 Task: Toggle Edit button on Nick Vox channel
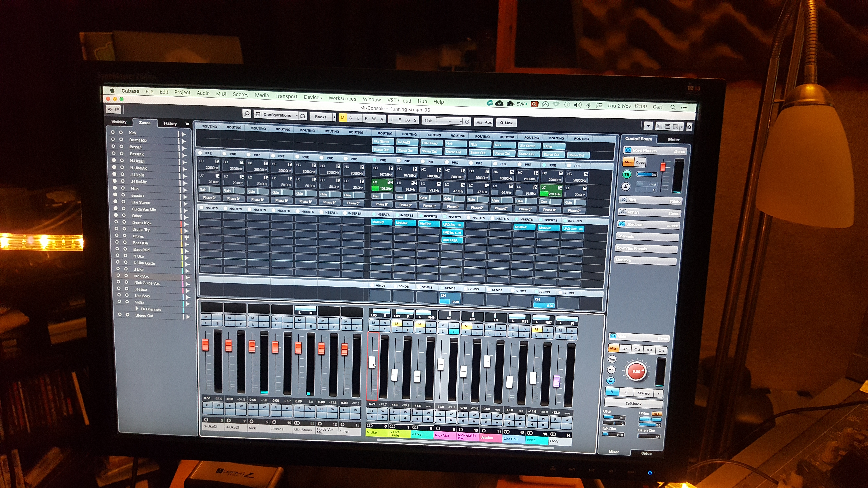coord(454,332)
